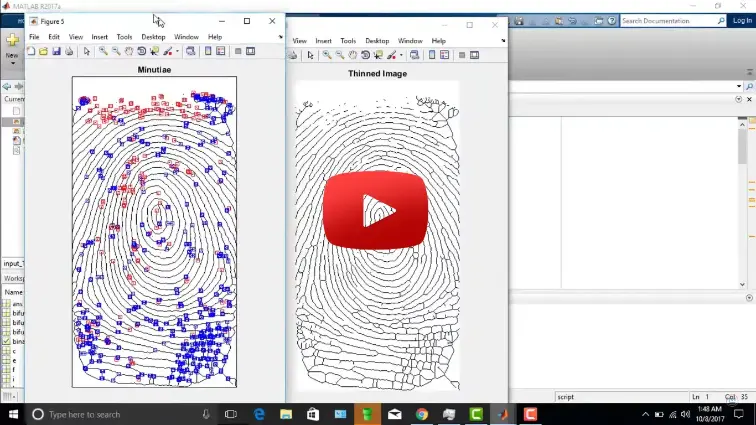Insert Legend via Figure 5 toolbar icon
This screenshot has height=425, width=756.
(x=220, y=51)
